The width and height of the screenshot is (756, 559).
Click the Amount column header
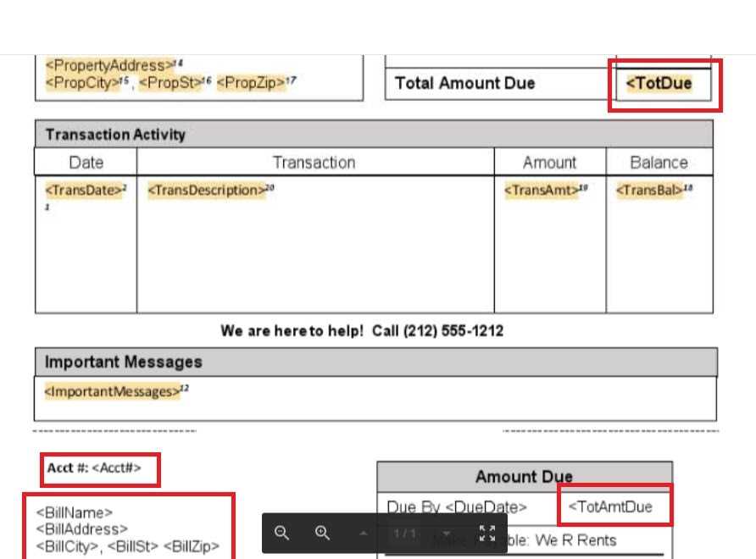(x=550, y=163)
